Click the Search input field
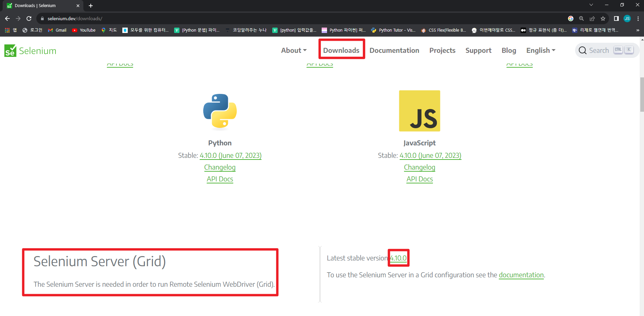The width and height of the screenshot is (644, 316). 607,50
